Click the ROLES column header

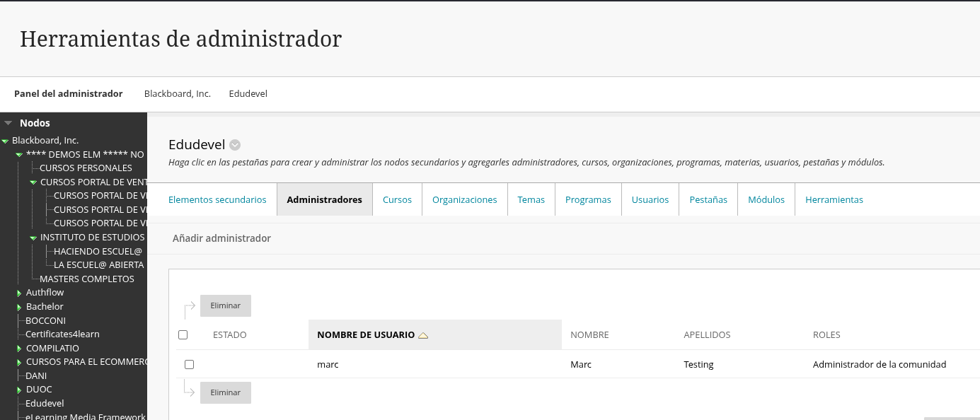[826, 334]
